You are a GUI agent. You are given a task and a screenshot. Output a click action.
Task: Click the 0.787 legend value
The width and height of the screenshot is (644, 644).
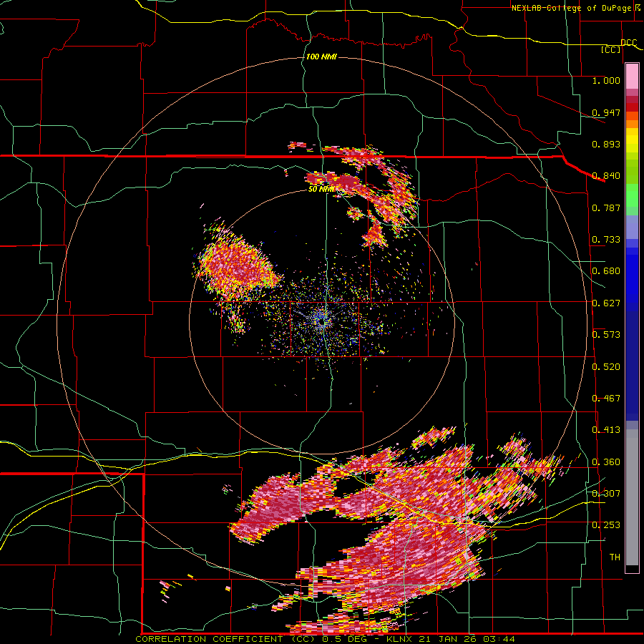point(606,208)
